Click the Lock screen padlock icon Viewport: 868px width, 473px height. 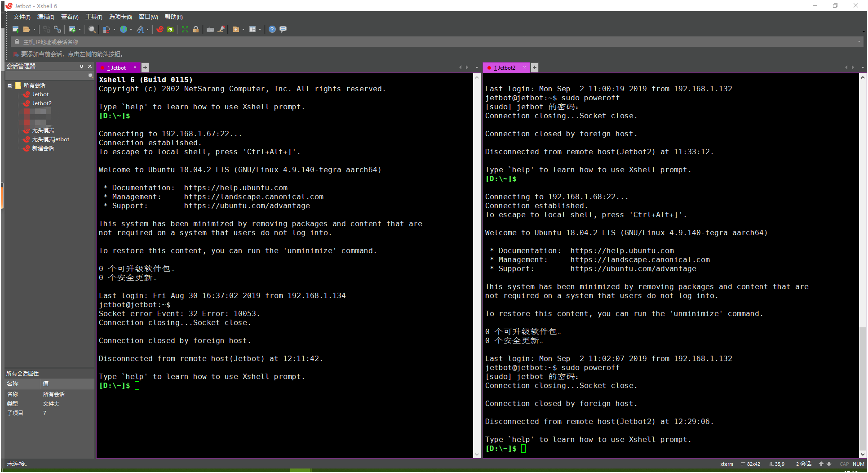click(x=196, y=29)
